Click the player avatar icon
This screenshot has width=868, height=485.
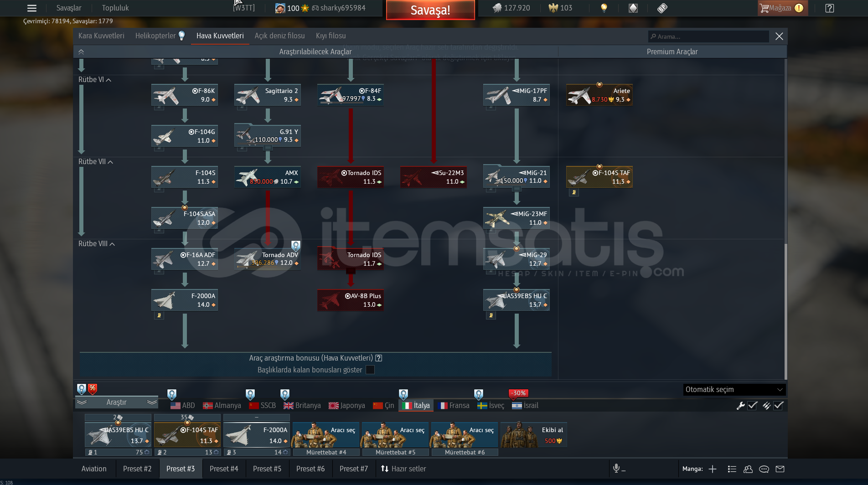280,8
